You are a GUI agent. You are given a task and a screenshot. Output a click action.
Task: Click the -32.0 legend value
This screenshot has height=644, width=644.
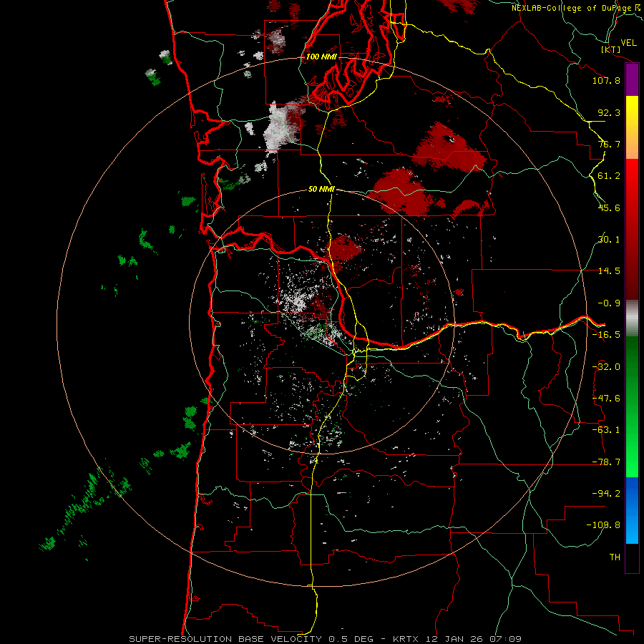tap(606, 367)
